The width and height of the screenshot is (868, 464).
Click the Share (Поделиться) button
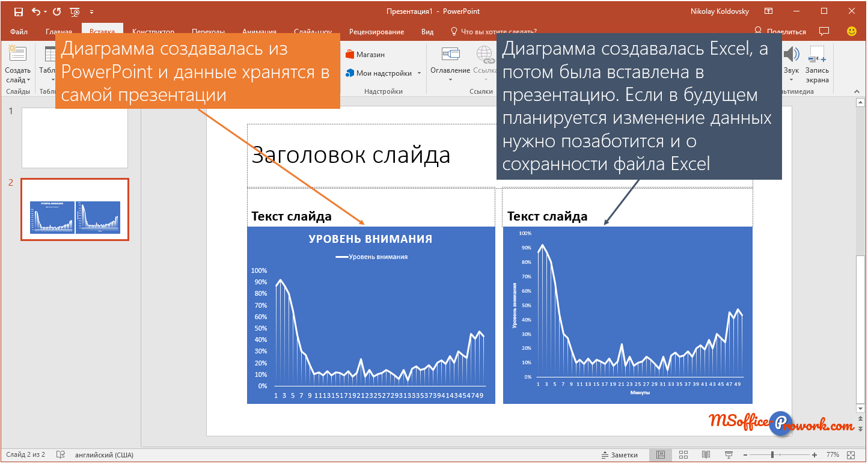[780, 32]
